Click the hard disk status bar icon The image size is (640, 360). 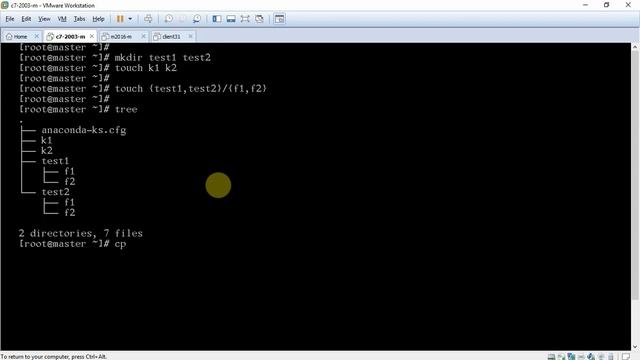pos(551,356)
